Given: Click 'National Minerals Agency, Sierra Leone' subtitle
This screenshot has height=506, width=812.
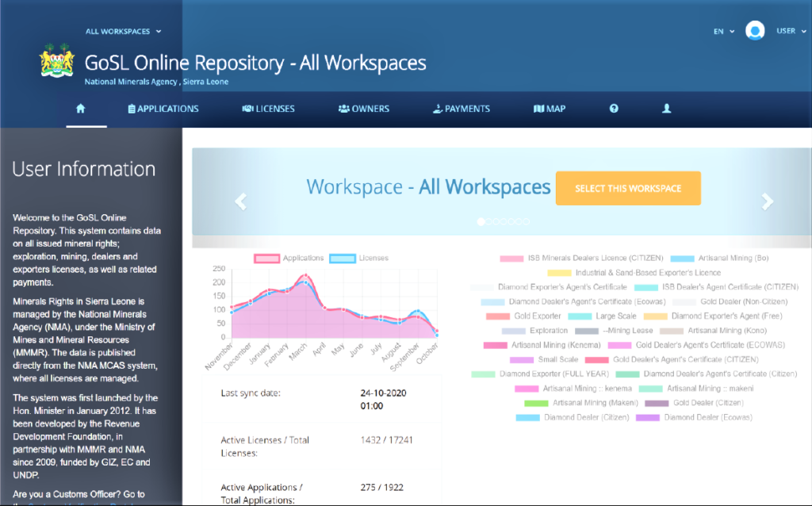Looking at the screenshot, I should (x=156, y=82).
